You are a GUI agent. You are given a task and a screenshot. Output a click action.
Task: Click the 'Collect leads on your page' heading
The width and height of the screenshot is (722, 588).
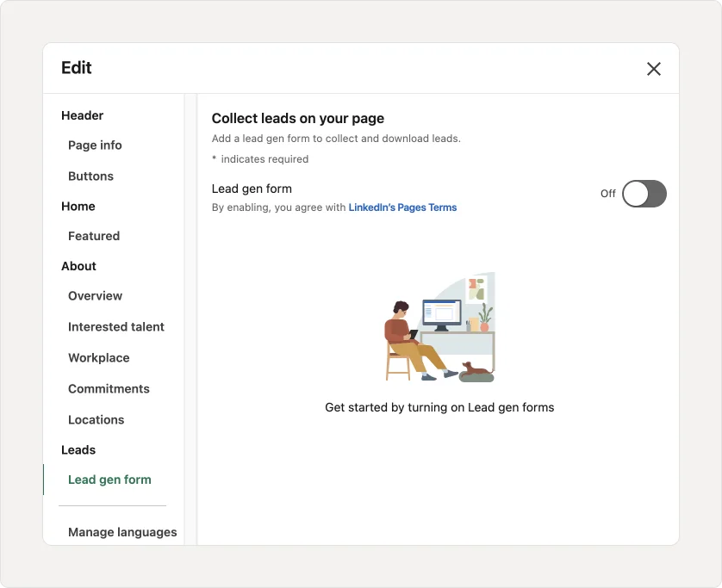(x=298, y=119)
